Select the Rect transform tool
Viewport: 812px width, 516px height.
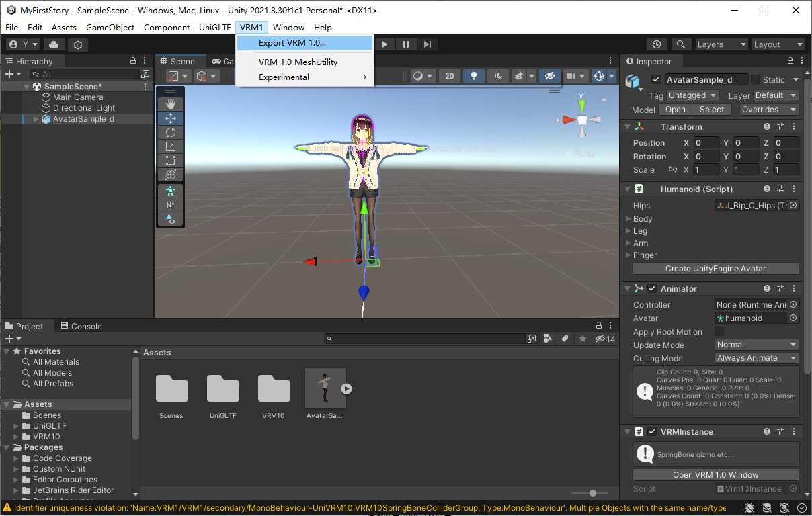point(171,161)
